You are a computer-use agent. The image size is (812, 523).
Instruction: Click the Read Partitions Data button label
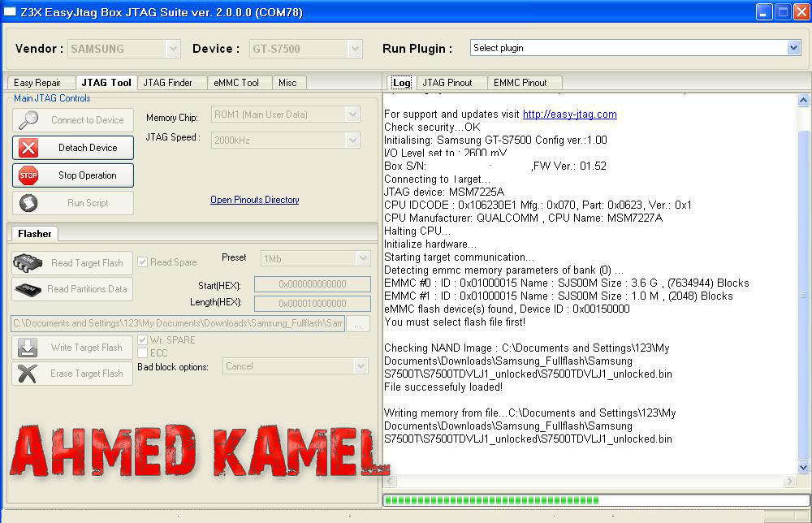[87, 289]
